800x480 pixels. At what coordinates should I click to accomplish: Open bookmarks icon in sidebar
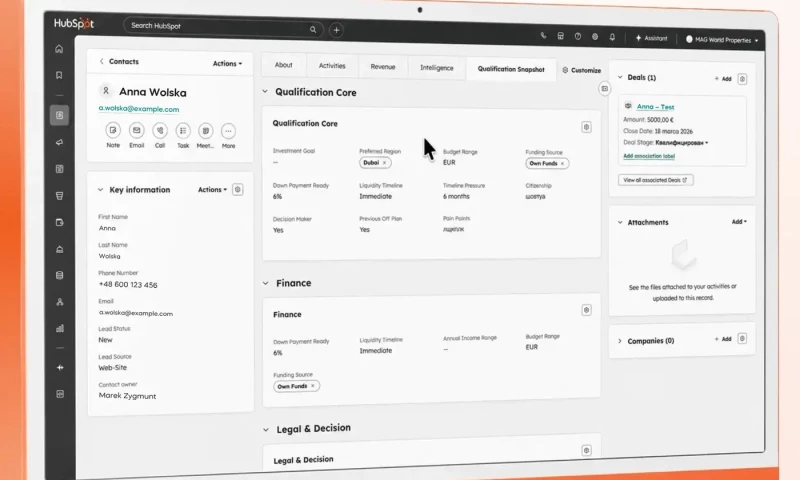pos(59,75)
